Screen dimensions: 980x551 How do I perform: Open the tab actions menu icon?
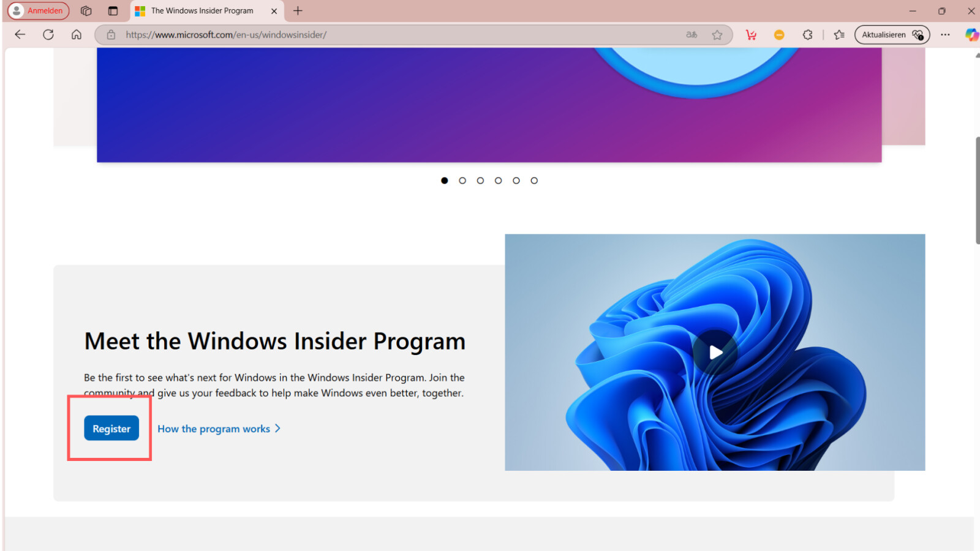[113, 10]
